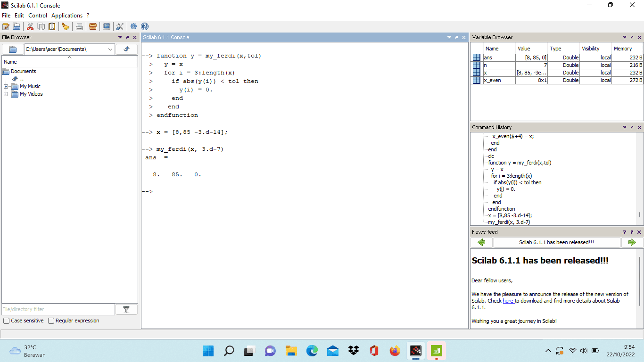The height and width of the screenshot is (362, 644).
Task: Sort the Variable Browser by the Name column
Action: [x=499, y=49]
